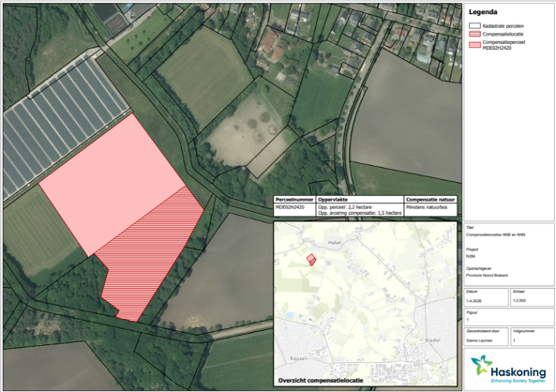This screenshot has width=556, height=392.
Task: Click the Overzicht compensatielocatie caption
Action: [321, 381]
